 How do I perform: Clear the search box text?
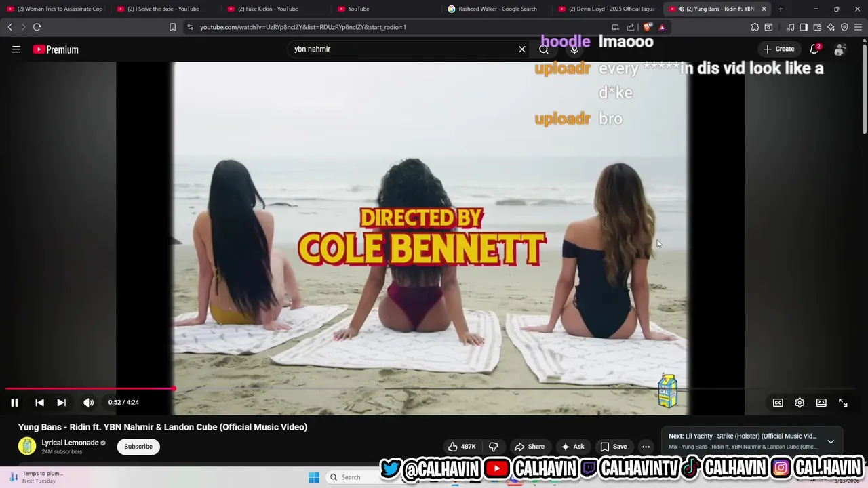click(522, 49)
